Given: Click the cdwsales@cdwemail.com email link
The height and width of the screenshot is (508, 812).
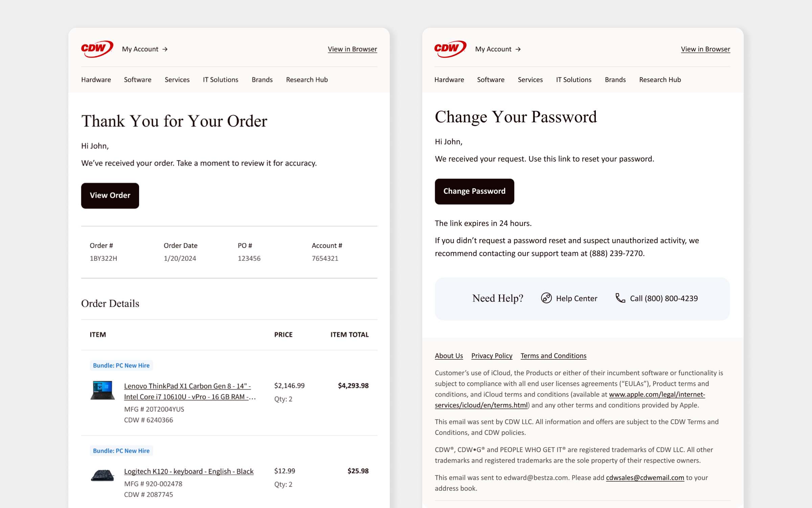Looking at the screenshot, I should pyautogui.click(x=645, y=478).
